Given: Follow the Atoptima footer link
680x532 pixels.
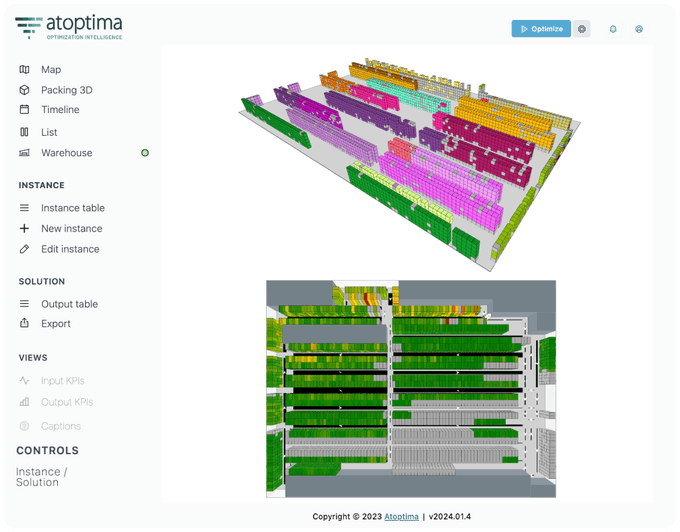Looking at the screenshot, I should [x=401, y=516].
